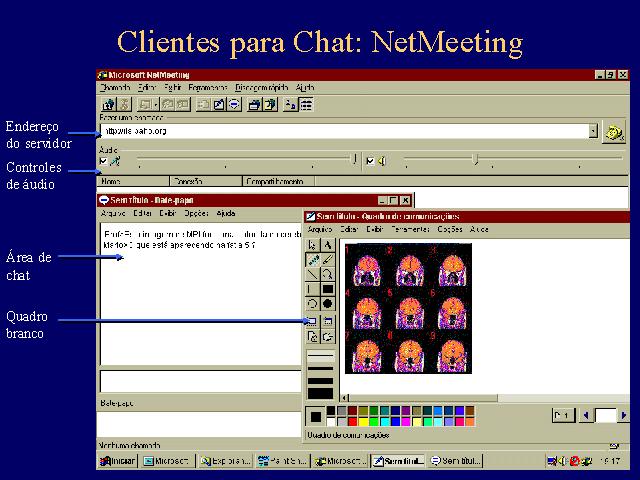Viewport: 640px width, 480px height.
Task: Open the Arquivo menu in the whiteboard window
Action: (x=320, y=229)
